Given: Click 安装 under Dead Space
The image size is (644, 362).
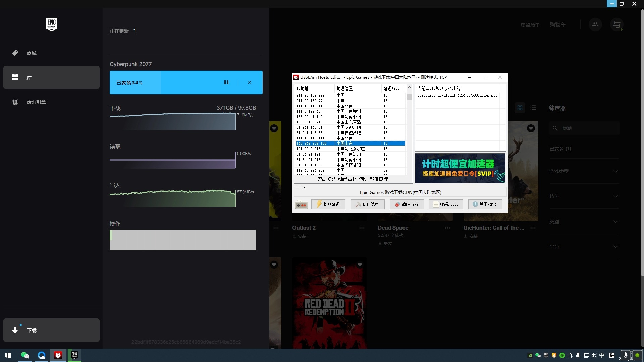Looking at the screenshot, I should (x=385, y=244).
